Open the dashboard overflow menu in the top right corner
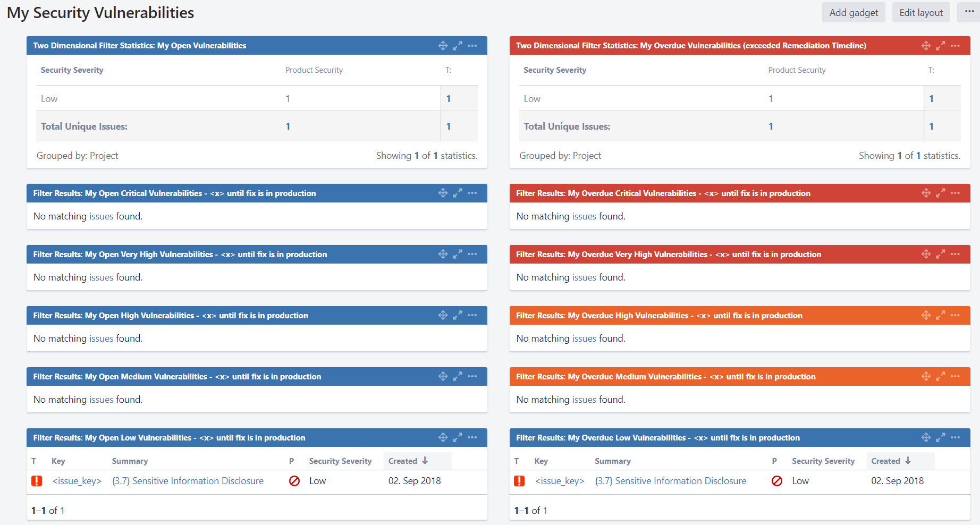 point(969,11)
